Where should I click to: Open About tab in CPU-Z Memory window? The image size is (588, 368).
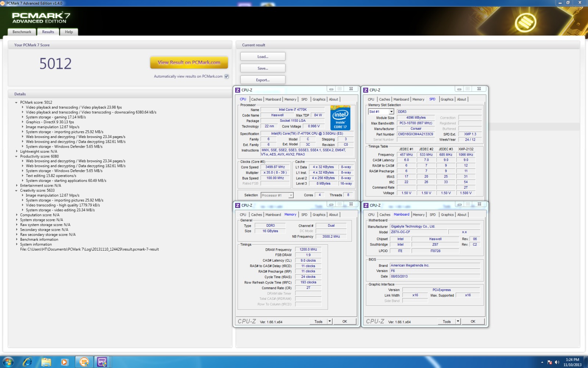tap(333, 215)
